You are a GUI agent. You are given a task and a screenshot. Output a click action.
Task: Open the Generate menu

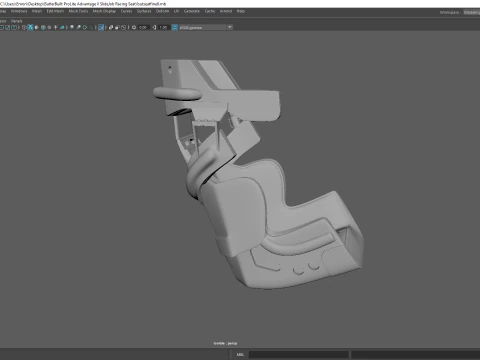pyautogui.click(x=192, y=11)
